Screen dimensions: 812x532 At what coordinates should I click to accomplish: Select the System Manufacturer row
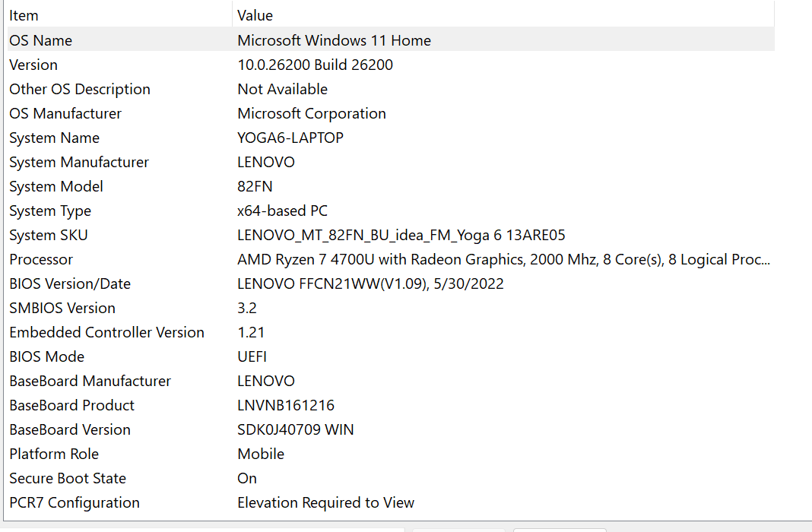point(79,162)
